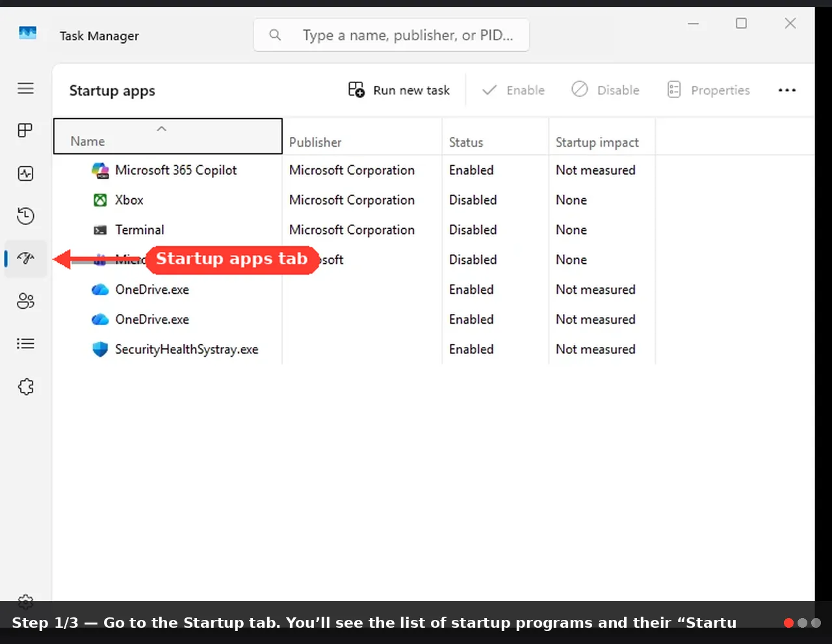Select the Microsoft 365 Copilot row
The width and height of the screenshot is (832, 644).
(354, 170)
